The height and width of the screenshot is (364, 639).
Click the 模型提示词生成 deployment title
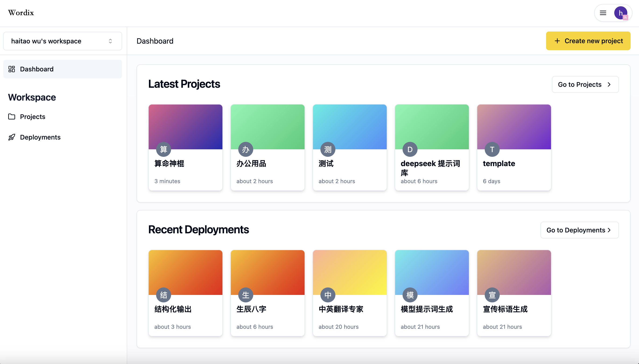click(x=427, y=309)
